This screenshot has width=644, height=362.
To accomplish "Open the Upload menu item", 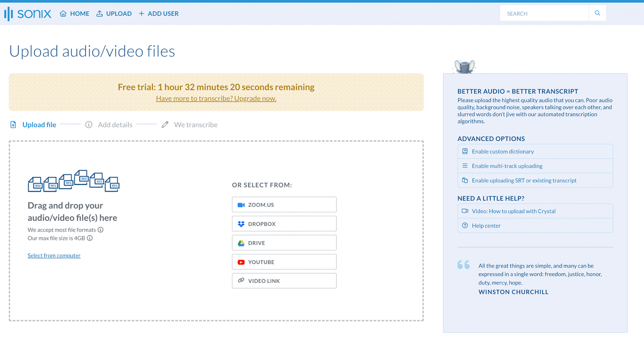I will tap(114, 14).
